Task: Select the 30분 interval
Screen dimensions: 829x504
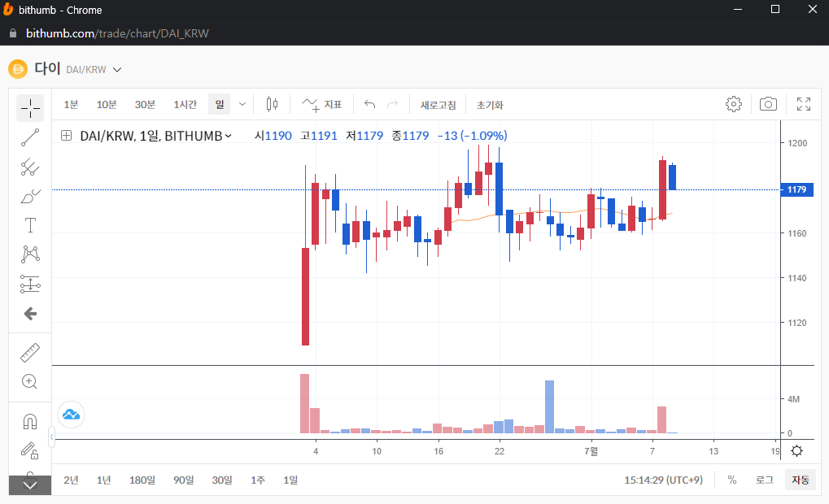Action: (145, 105)
